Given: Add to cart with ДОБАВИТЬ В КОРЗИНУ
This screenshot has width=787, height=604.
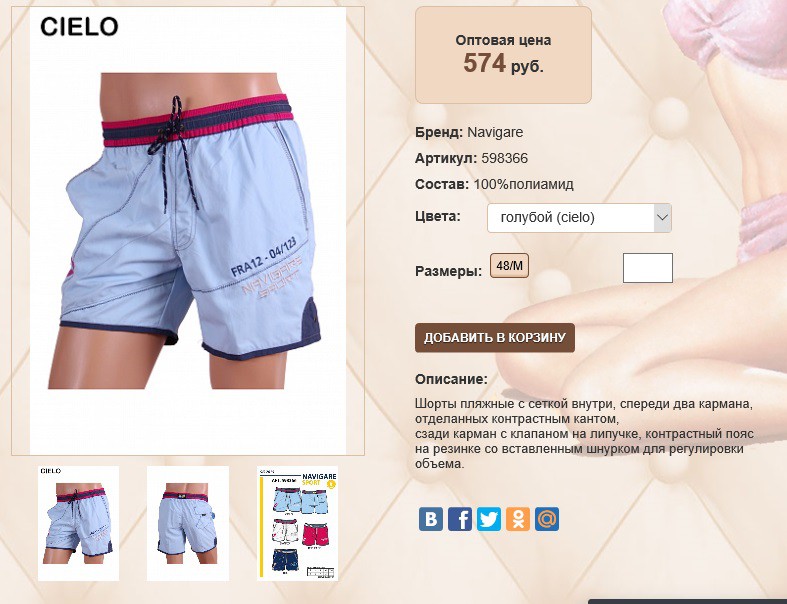Looking at the screenshot, I should pyautogui.click(x=494, y=337).
